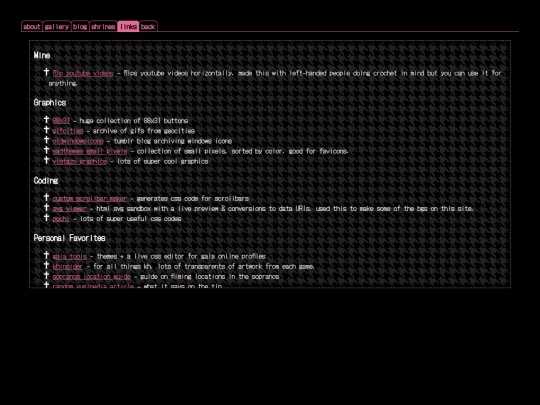Visit the vistazo graphics link
Viewport: 540px width, 405px height.
pos(80,162)
